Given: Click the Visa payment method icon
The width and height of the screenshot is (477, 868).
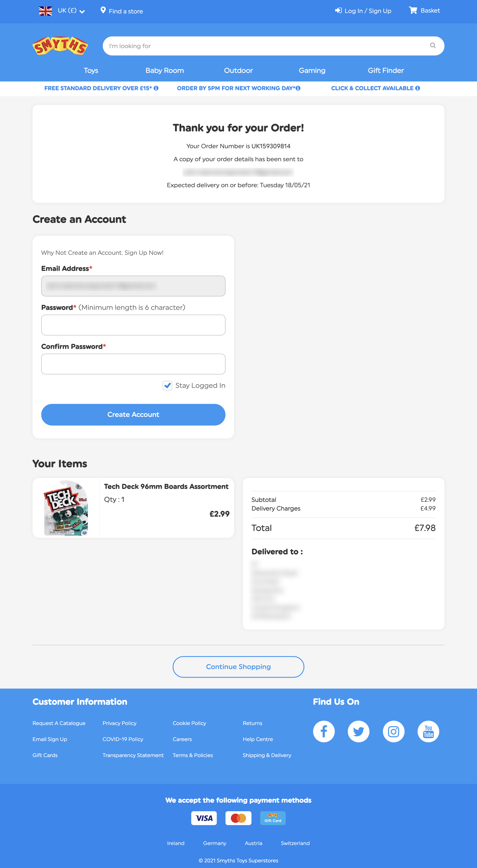Looking at the screenshot, I should click(204, 818).
